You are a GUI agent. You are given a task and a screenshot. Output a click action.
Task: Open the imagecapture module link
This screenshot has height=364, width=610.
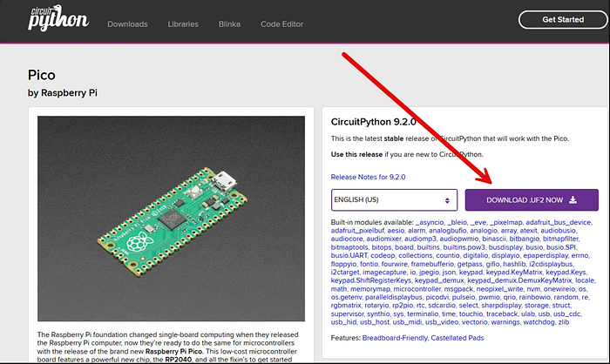pos(383,273)
